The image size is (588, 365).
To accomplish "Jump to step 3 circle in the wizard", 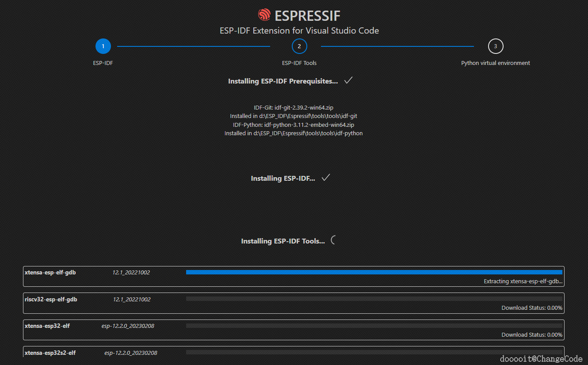I will tap(495, 46).
